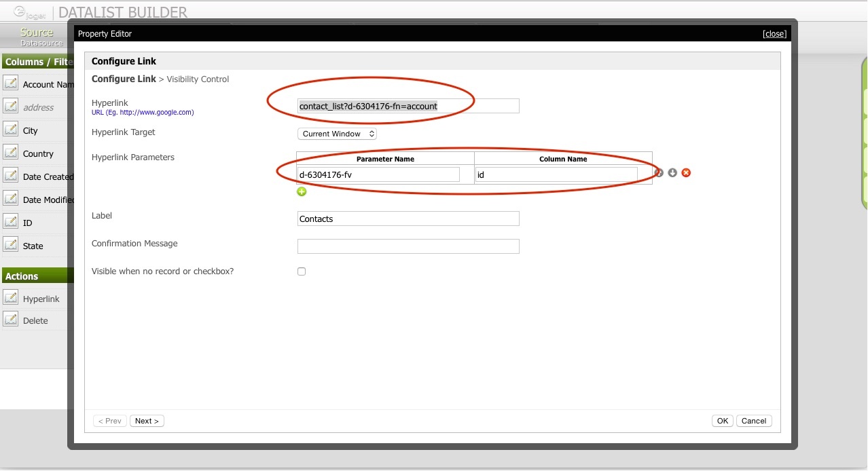
Task: Click the edit icon beside Date Modified
Action: click(10, 199)
